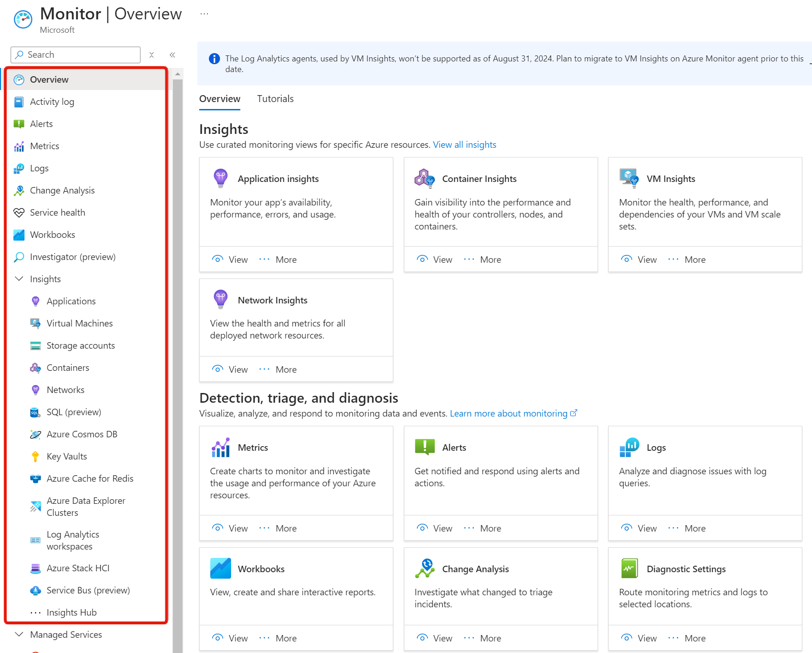Open More options on Alerts card
812x653 pixels.
[x=482, y=528]
